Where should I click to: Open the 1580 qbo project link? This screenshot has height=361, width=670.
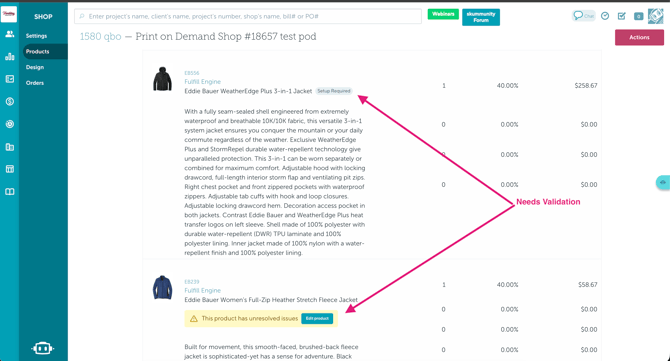(x=100, y=36)
